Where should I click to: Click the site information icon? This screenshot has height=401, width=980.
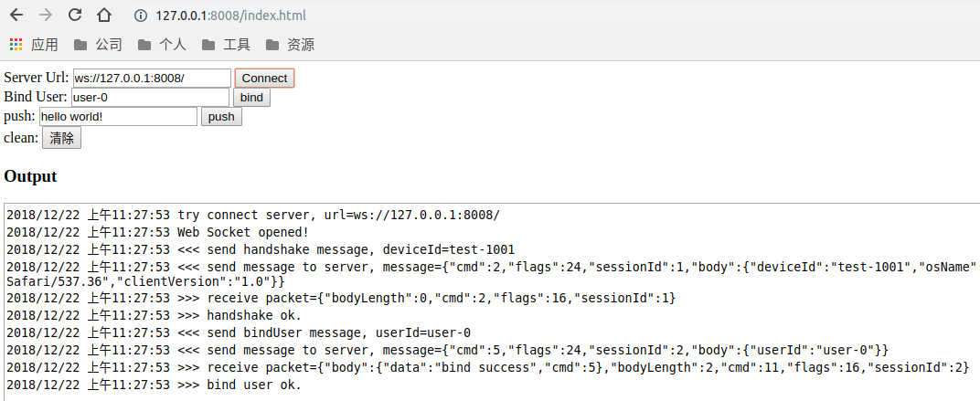(140, 16)
